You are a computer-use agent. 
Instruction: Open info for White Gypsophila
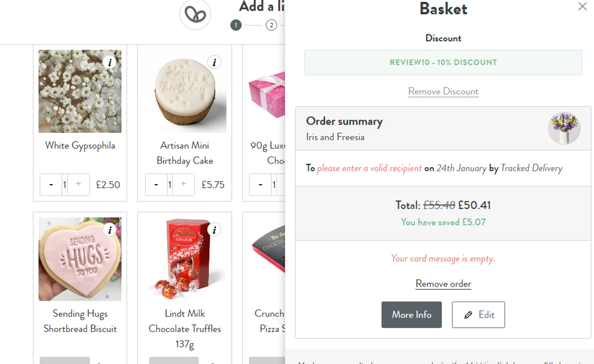[110, 62]
